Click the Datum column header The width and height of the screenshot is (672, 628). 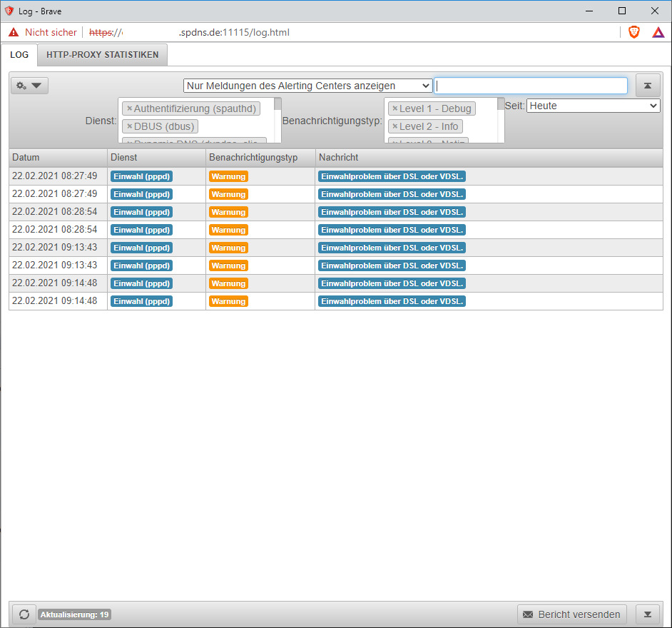(x=57, y=157)
